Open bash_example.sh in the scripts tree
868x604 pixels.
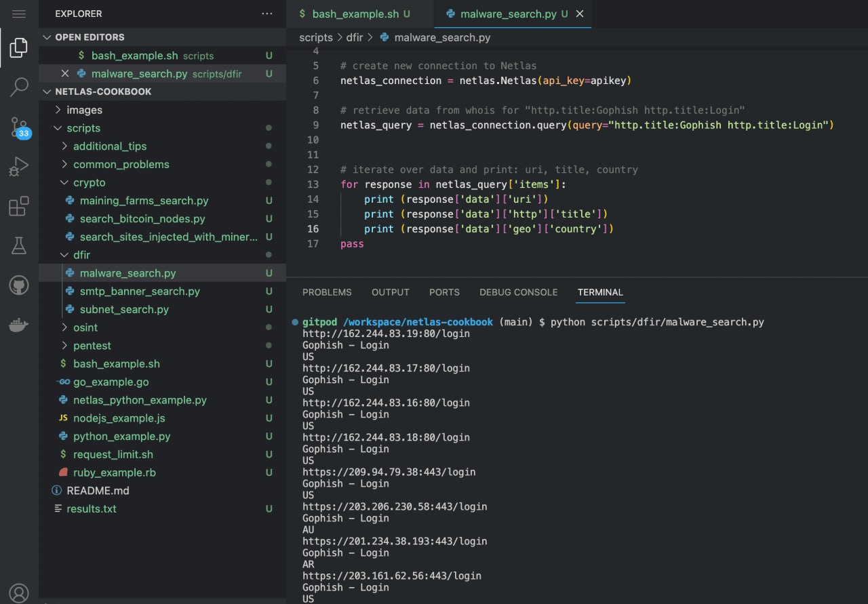(162, 364)
